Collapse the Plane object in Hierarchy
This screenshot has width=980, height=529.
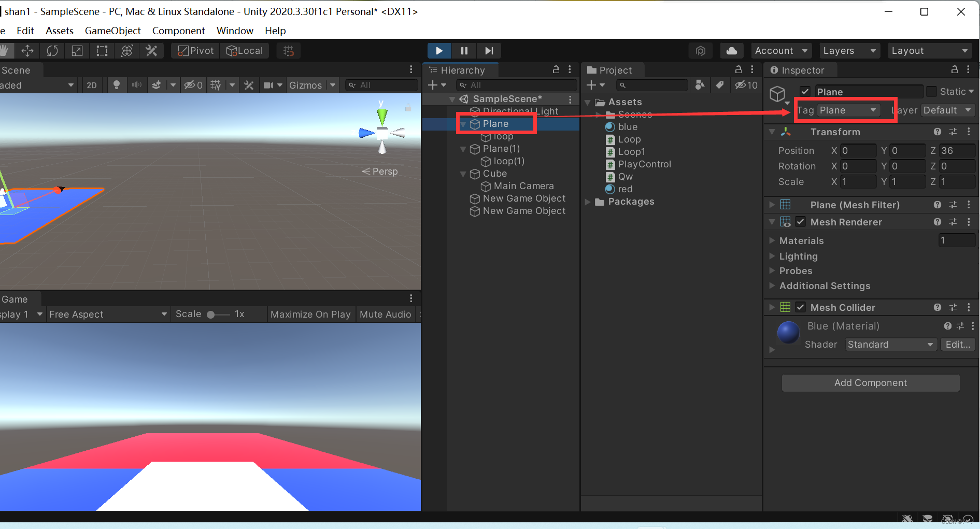(x=464, y=124)
